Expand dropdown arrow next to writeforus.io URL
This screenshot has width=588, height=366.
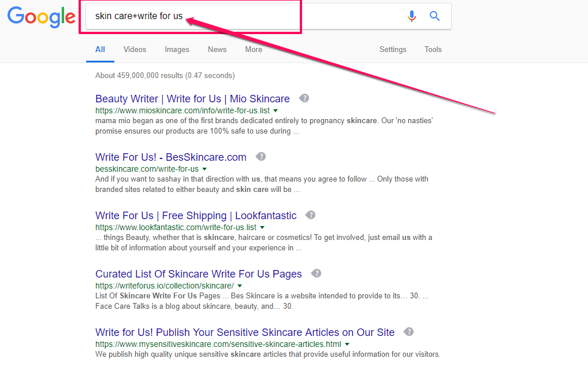(x=240, y=286)
